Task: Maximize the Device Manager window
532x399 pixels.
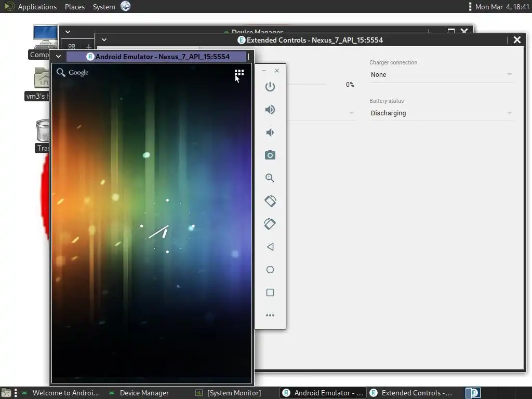Action: pyautogui.click(x=451, y=31)
